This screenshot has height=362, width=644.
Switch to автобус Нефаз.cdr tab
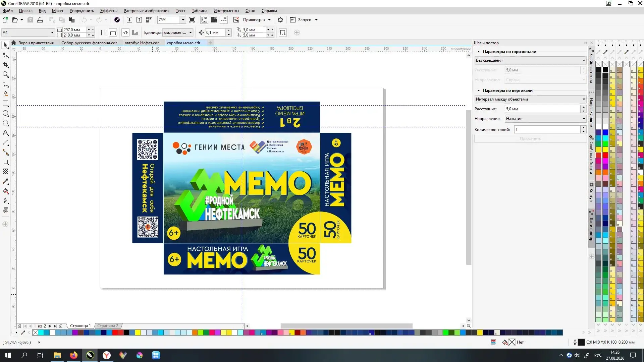pos(142,43)
